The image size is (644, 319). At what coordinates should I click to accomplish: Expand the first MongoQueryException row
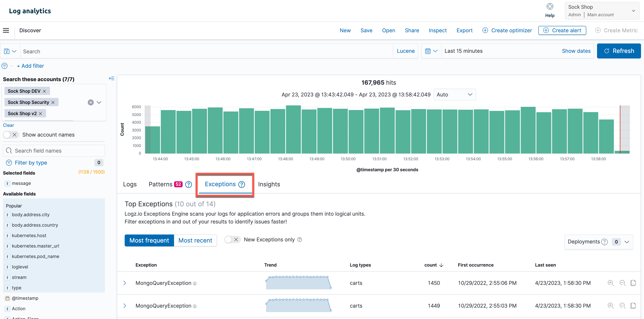[x=125, y=283]
